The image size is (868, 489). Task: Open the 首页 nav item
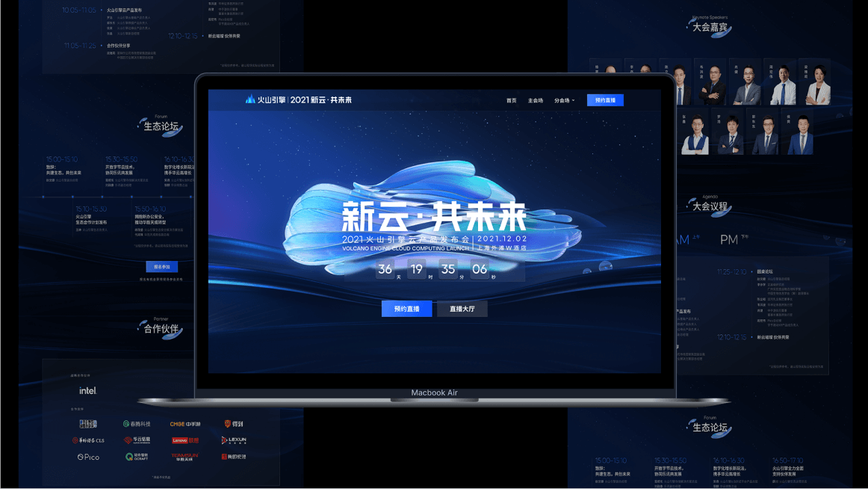511,100
